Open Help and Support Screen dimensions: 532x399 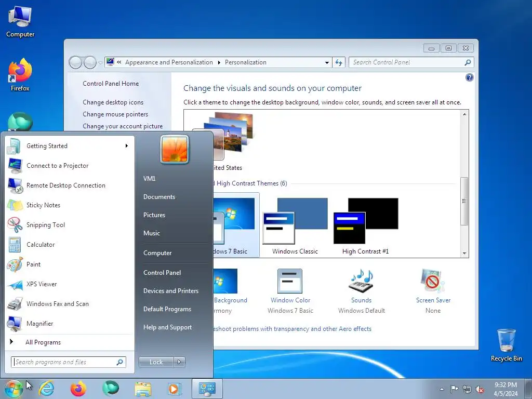[x=168, y=327]
